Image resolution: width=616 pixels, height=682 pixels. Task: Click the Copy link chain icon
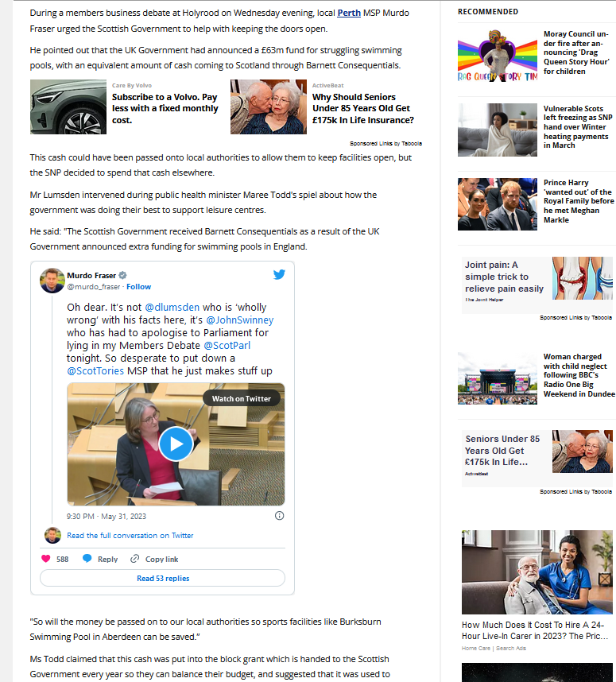(x=135, y=559)
